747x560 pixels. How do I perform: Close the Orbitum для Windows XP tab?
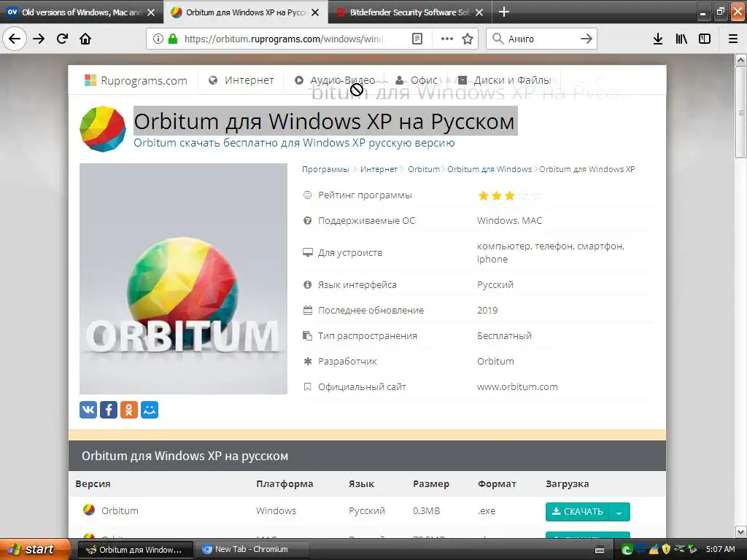[x=315, y=12]
